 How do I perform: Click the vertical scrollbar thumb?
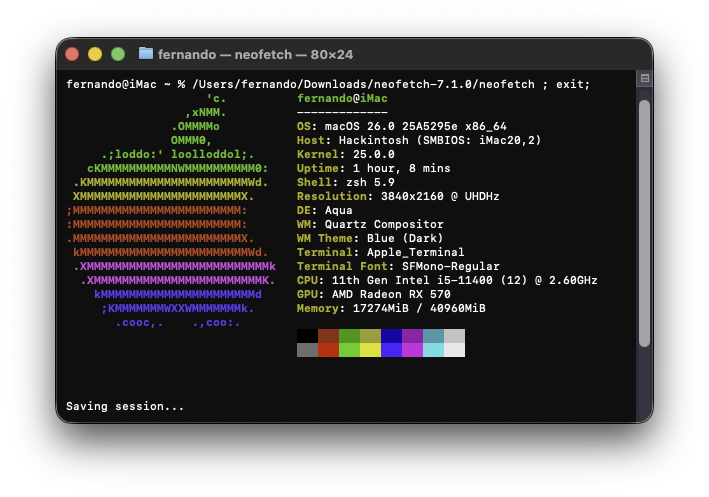click(x=644, y=223)
